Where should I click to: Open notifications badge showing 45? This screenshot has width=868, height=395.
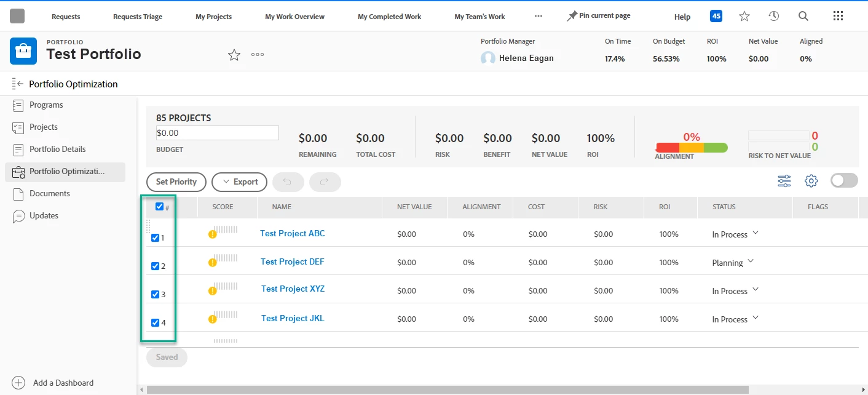pos(716,16)
